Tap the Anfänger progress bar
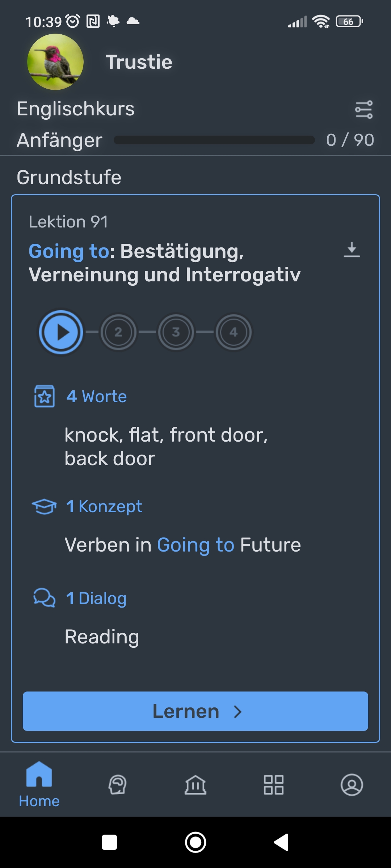Viewport: 391px width, 868px height. (x=214, y=140)
